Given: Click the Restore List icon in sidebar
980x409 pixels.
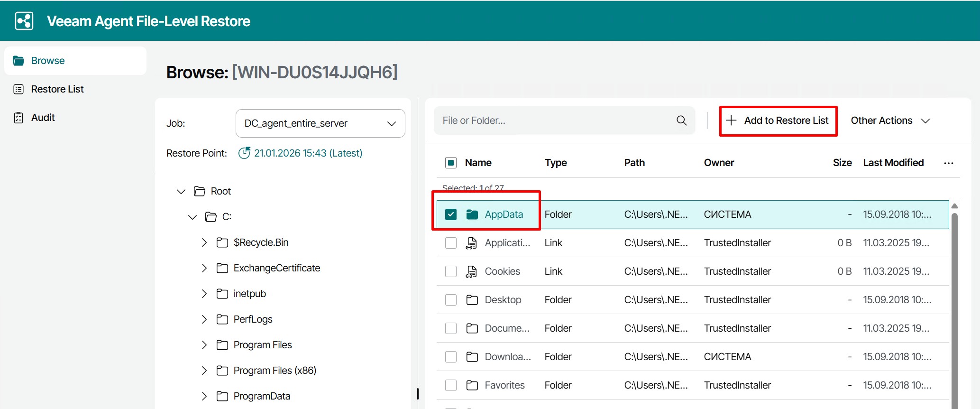Looking at the screenshot, I should click(x=18, y=89).
